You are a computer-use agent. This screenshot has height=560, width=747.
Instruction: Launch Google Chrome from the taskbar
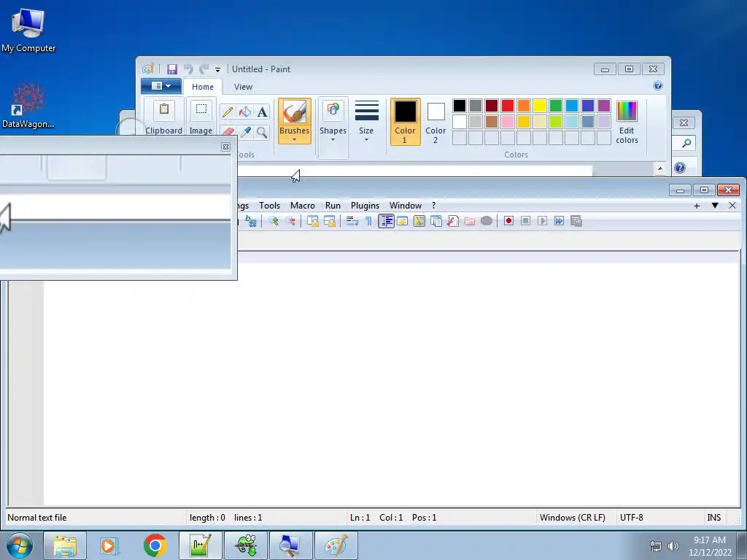click(155, 545)
